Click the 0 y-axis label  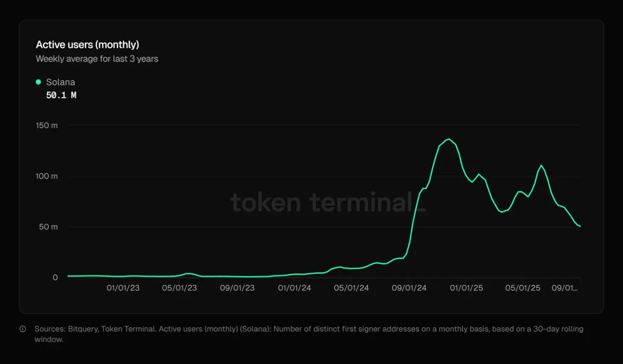click(x=55, y=278)
